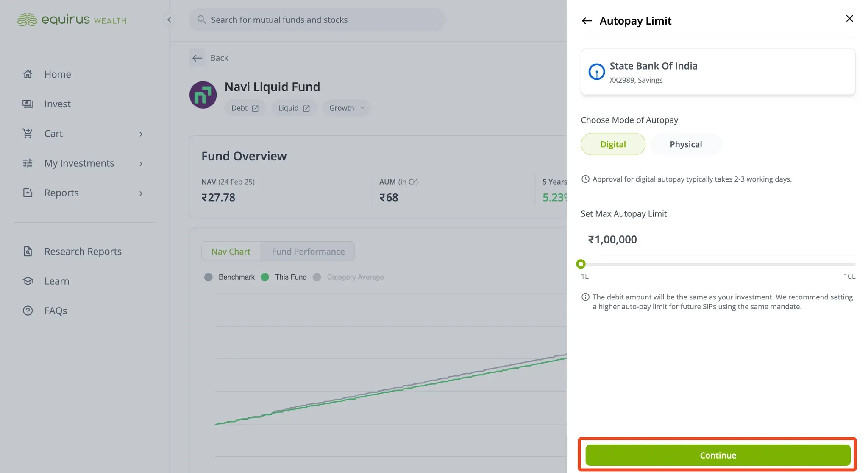Screen dimensions: 868x473
Task: Switch to the Fund Performance tab
Action: (x=308, y=252)
